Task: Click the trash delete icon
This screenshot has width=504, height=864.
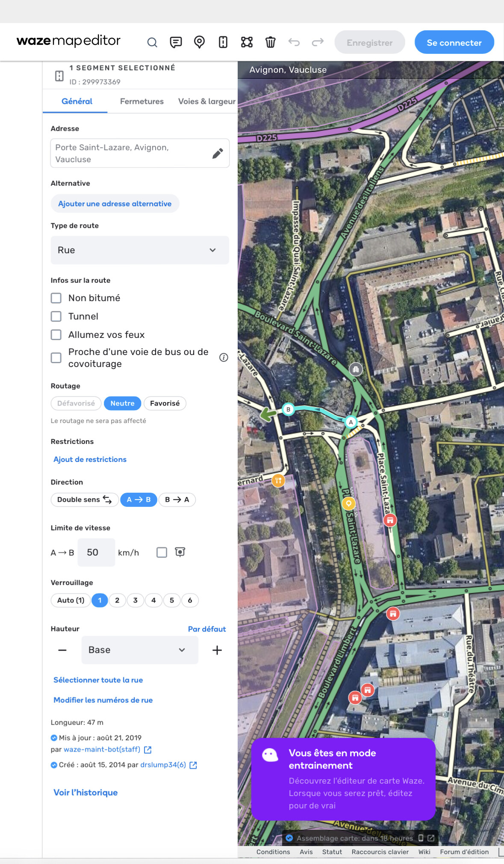Action: [x=270, y=42]
